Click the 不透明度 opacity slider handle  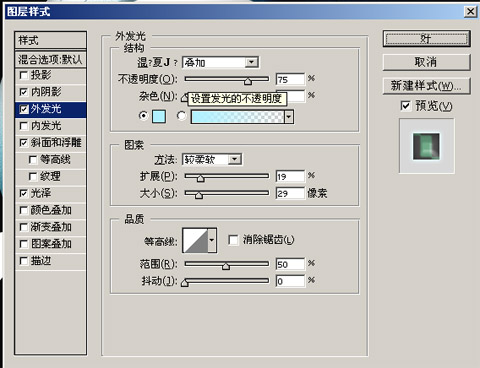(248, 81)
